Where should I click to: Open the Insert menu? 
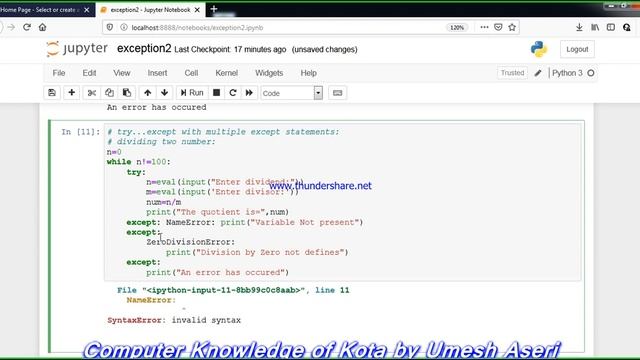[158, 73]
